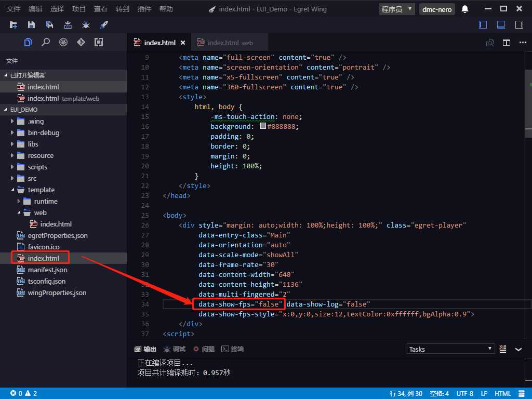Open the search sidebar view
532x399 pixels.
click(46, 42)
